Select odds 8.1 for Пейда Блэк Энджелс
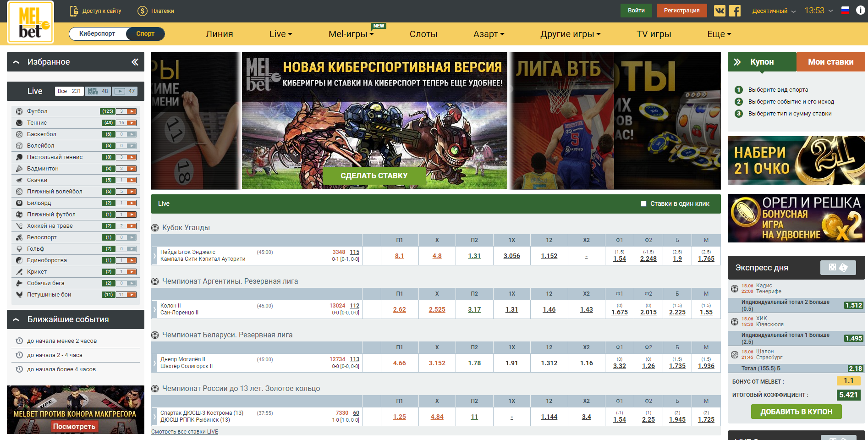This screenshot has height=440, width=868. [x=399, y=256]
